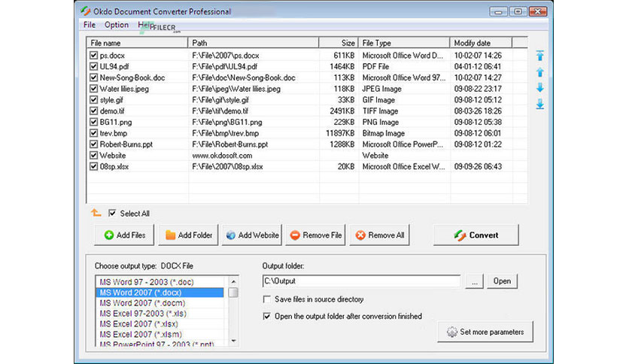Click the Output folder path field

[361, 281]
